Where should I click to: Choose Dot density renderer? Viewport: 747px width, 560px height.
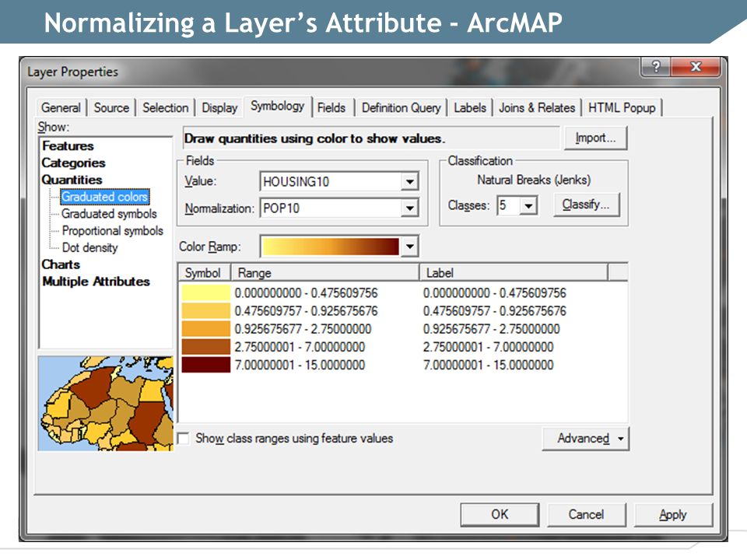click(x=89, y=247)
